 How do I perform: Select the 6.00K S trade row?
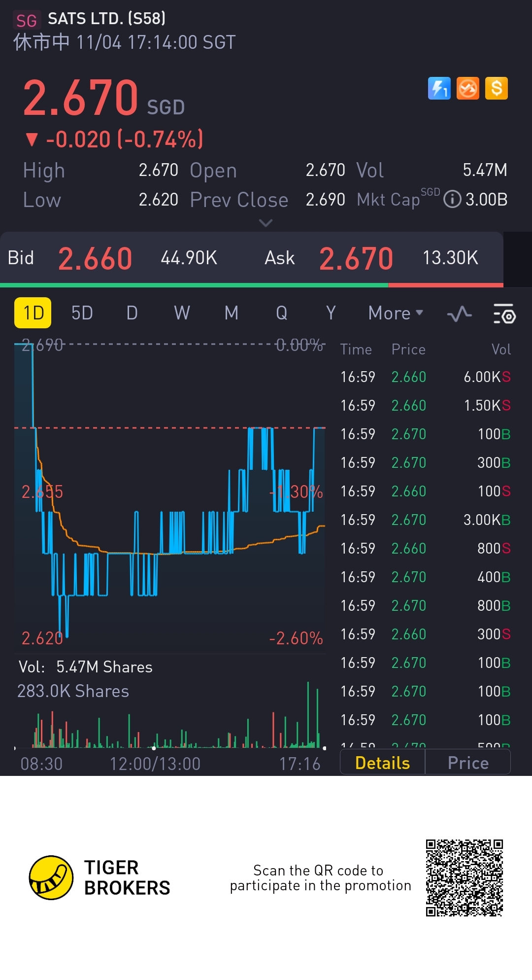coord(426,377)
